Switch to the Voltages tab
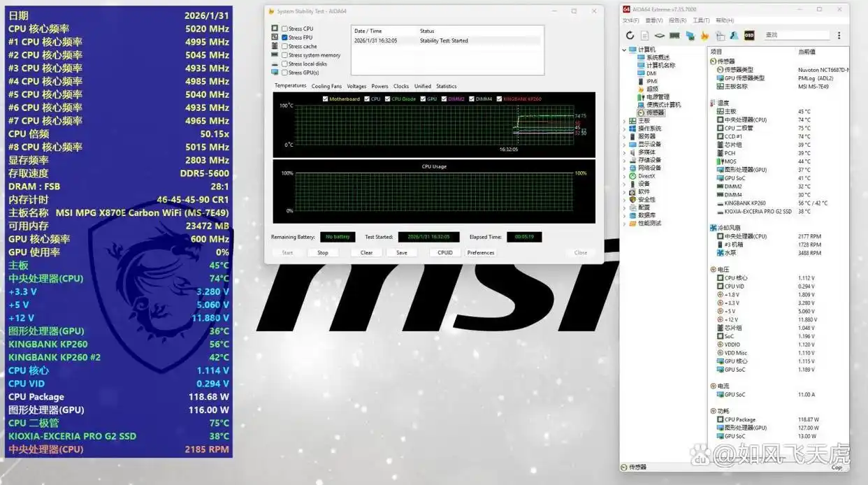The image size is (868, 485). click(356, 85)
